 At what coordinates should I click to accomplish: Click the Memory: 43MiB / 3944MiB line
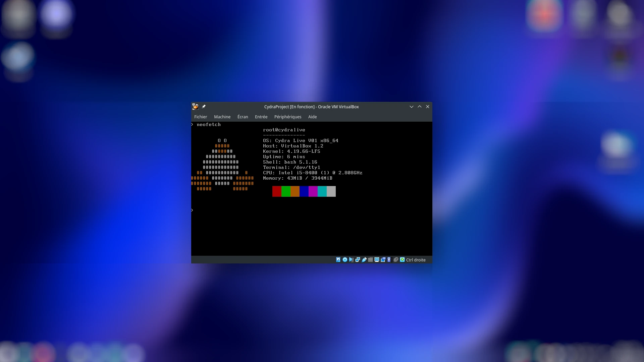[298, 178]
